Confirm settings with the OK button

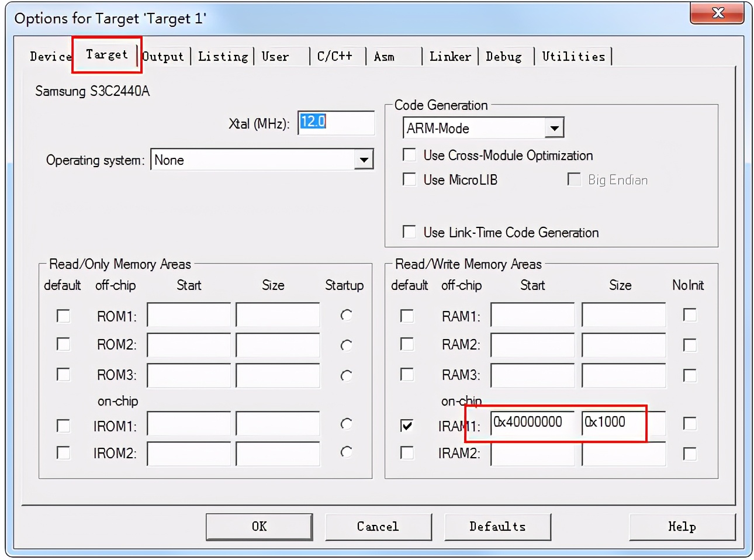(260, 527)
